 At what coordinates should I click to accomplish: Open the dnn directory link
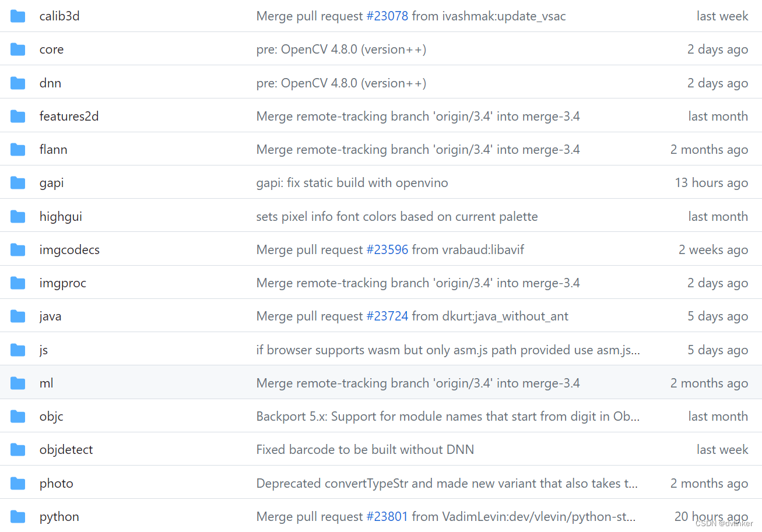point(50,83)
